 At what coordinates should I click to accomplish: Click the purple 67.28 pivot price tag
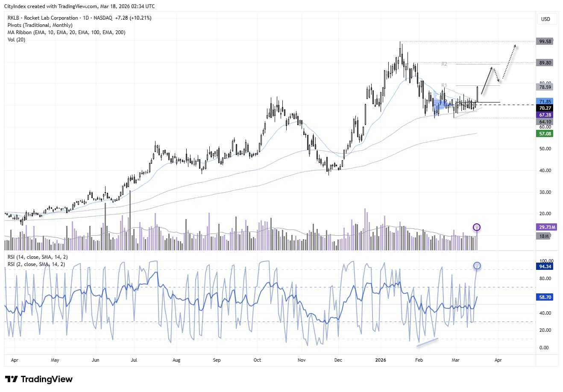[544, 115]
